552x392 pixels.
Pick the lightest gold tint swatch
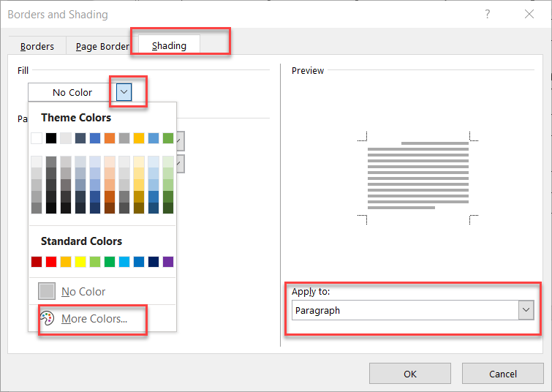(x=139, y=162)
